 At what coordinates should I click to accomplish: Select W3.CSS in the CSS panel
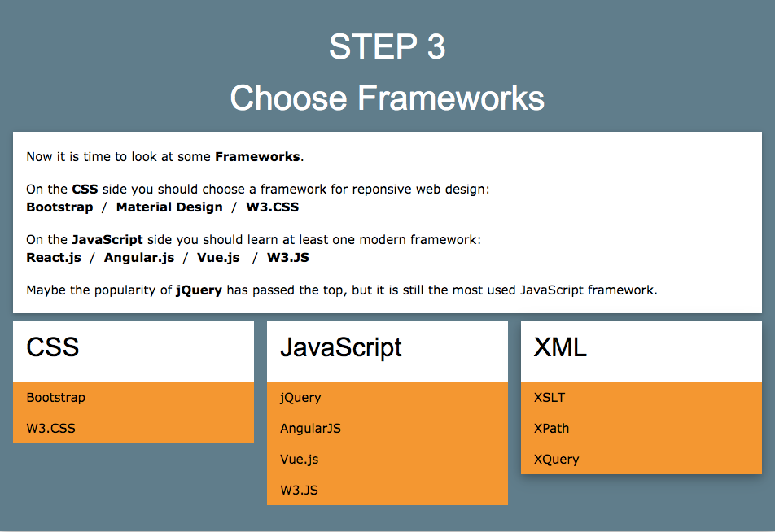point(51,428)
